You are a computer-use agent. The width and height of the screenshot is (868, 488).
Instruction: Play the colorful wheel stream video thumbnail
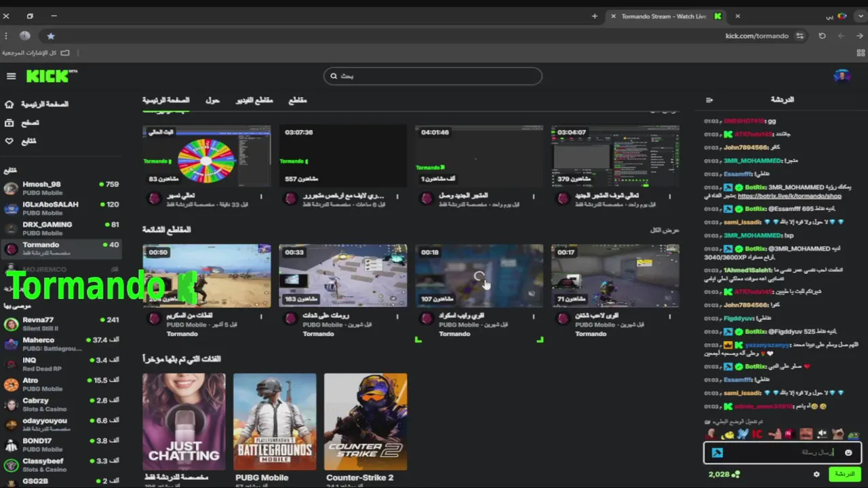tap(206, 156)
